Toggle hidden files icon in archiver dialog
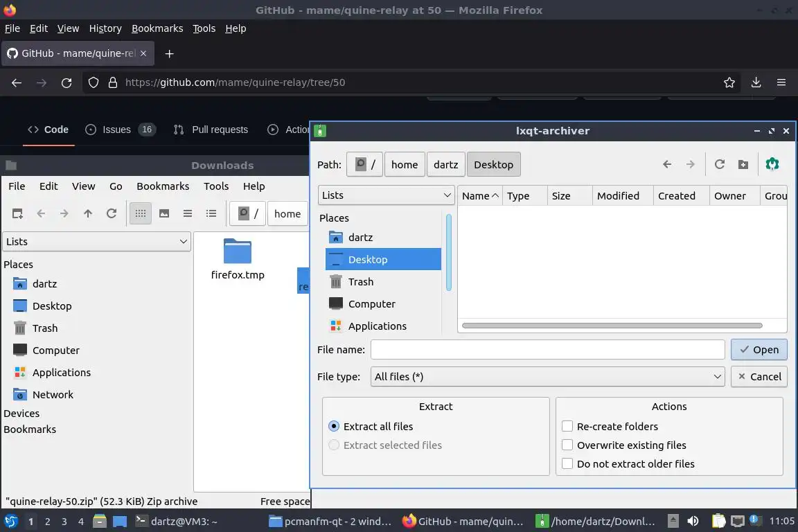This screenshot has width=798, height=532. (x=772, y=164)
